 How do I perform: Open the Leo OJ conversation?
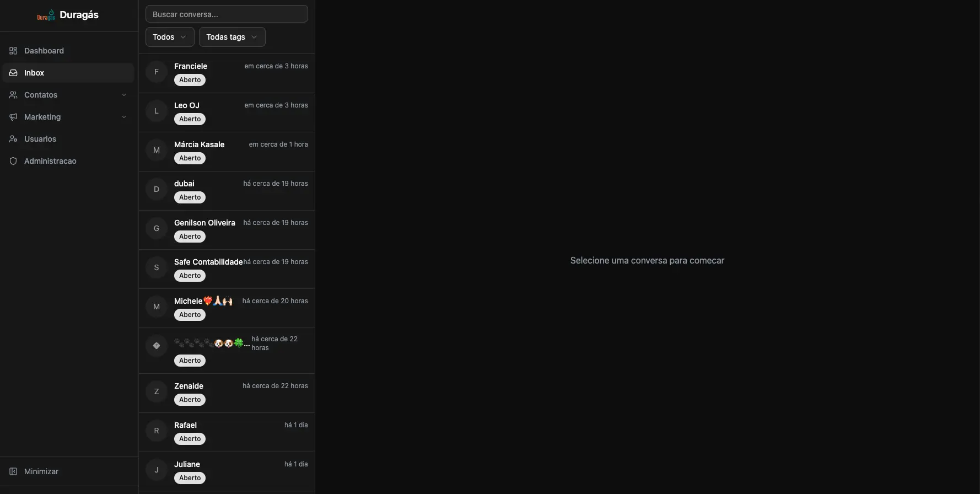[227, 112]
